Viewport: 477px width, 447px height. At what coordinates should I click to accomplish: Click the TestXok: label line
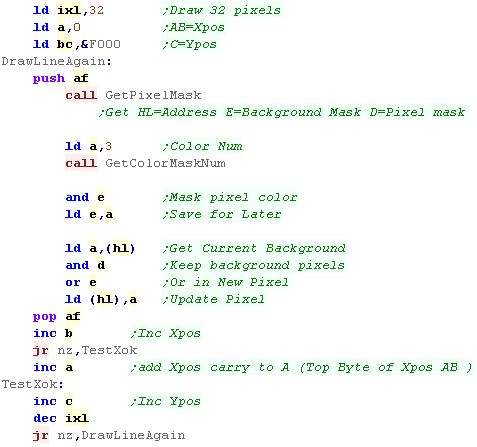tap(32, 384)
